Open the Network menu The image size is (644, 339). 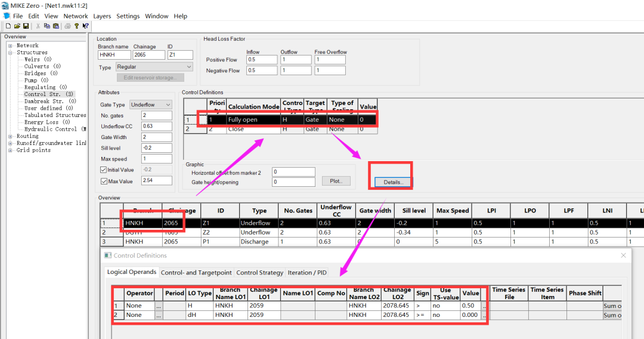click(x=76, y=16)
